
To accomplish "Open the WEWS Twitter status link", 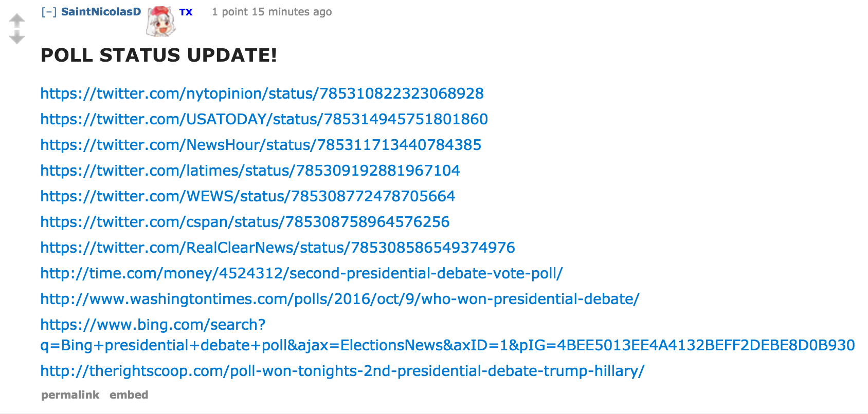I will (247, 196).
